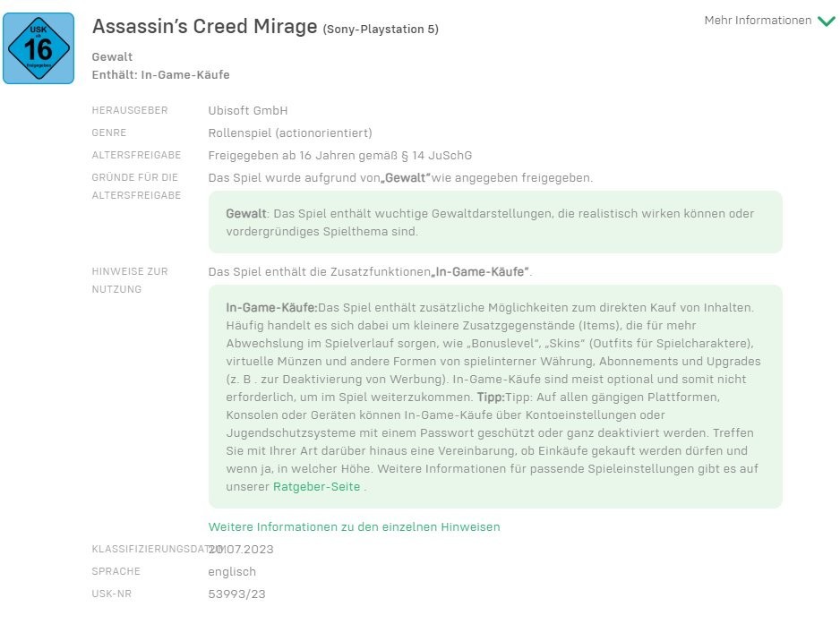Click the Sony-Playstation 5 platform label
Screen dimensions: 840x624
pyautogui.click(x=381, y=30)
